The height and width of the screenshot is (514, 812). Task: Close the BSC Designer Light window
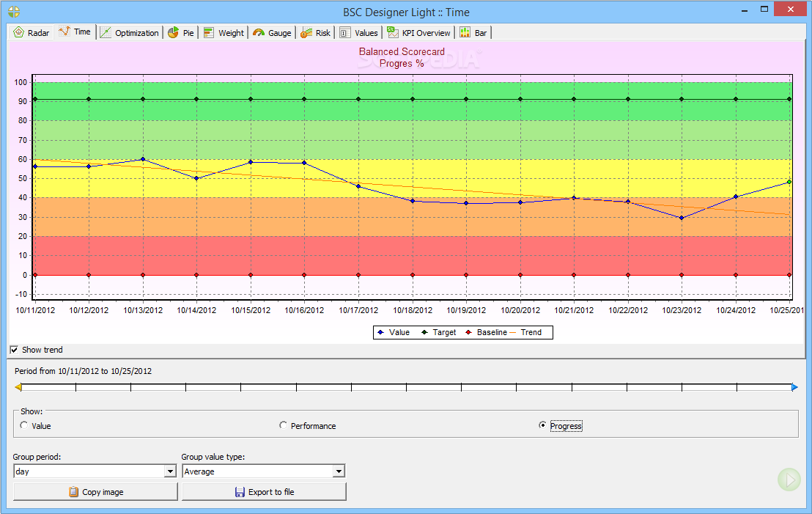pyautogui.click(x=791, y=9)
